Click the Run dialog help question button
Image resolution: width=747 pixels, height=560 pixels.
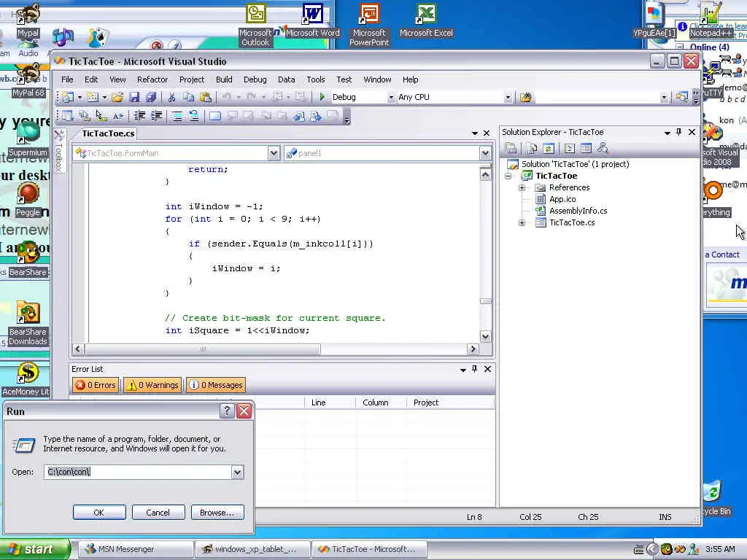click(228, 411)
